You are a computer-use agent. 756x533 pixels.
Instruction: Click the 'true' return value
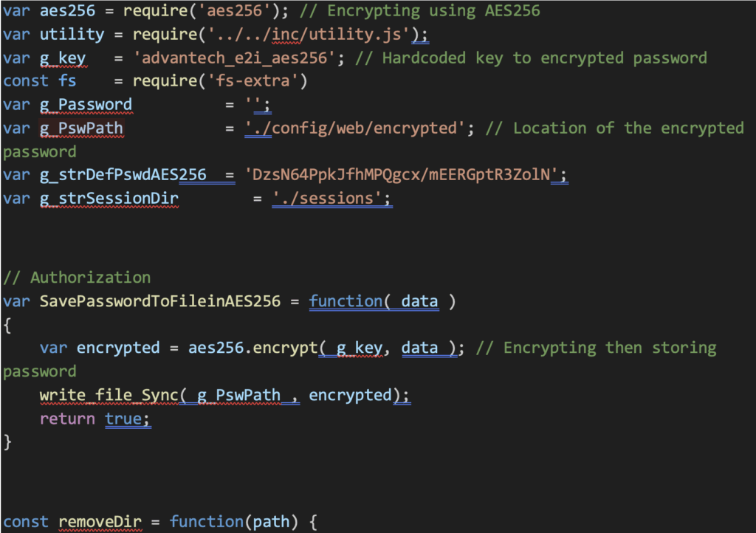(x=123, y=419)
